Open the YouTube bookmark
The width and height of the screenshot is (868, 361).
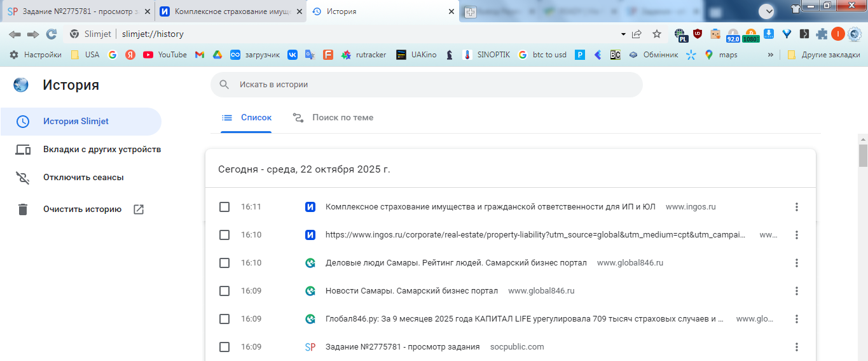(165, 55)
